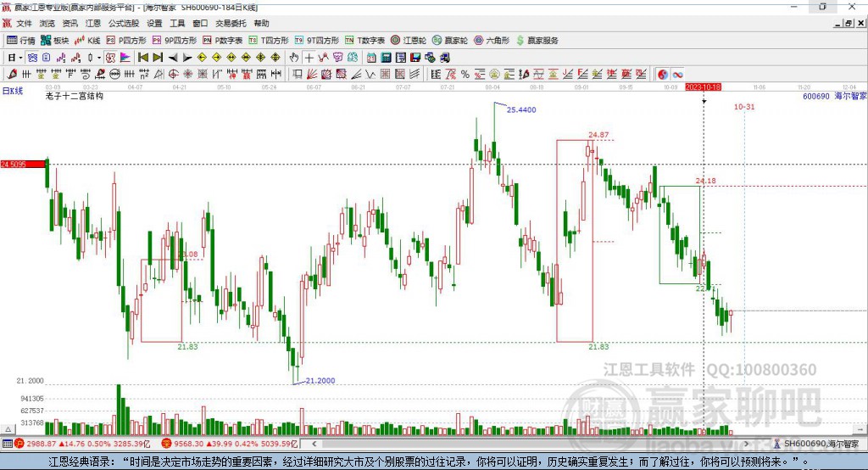Click the 老子十二宫结构 chart title
Screen dimensions: 868x470
coord(75,96)
